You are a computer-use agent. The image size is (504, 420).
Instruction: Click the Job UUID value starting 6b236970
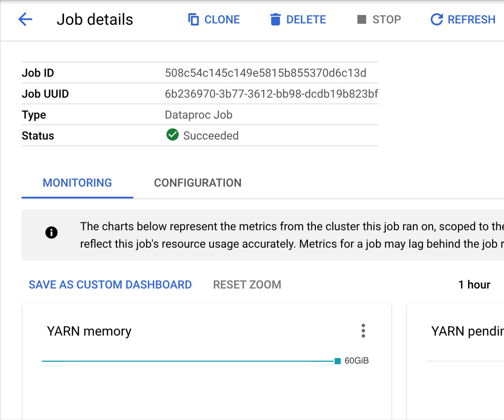271,94
